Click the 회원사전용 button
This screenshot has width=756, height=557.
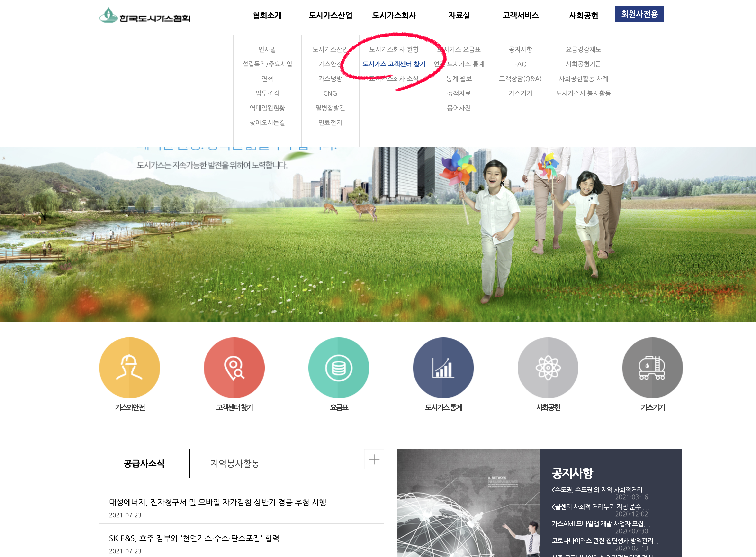click(639, 14)
